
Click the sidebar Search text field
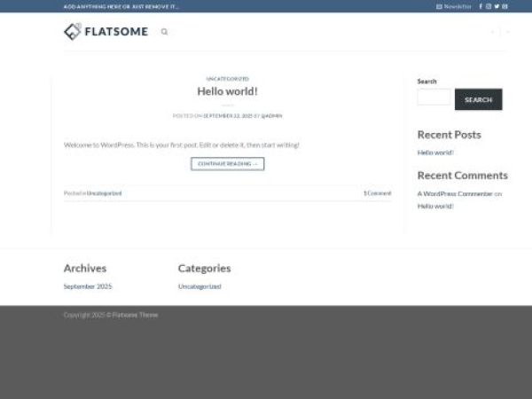tap(434, 98)
